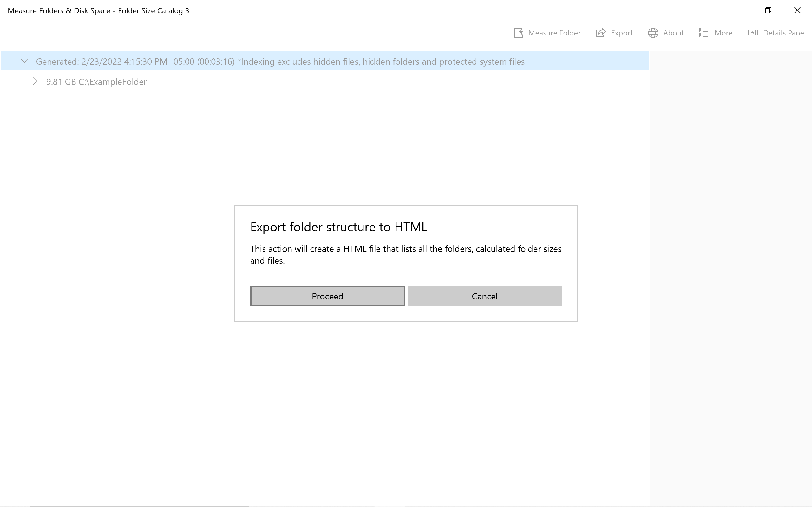812x507 pixels.
Task: Toggle the Details Pane text label
Action: (783, 33)
